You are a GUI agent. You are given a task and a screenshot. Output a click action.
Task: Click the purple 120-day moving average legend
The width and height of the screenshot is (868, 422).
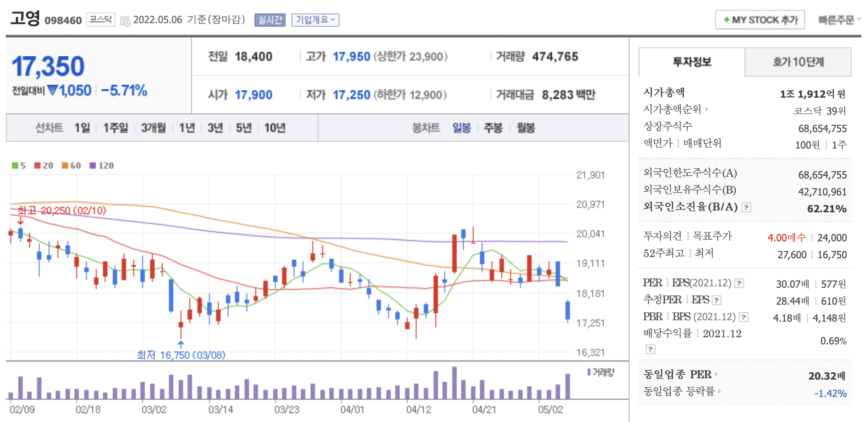[102, 165]
